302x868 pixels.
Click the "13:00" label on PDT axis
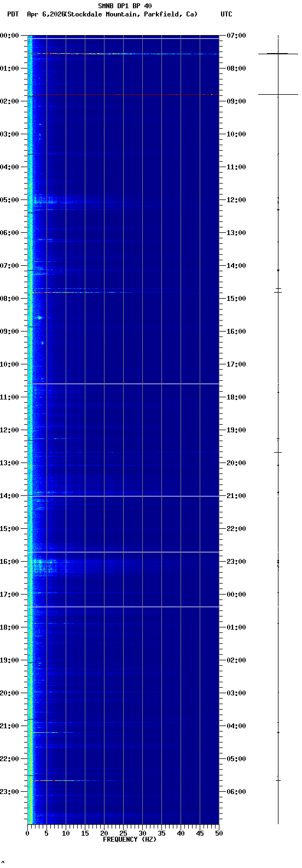click(9, 463)
